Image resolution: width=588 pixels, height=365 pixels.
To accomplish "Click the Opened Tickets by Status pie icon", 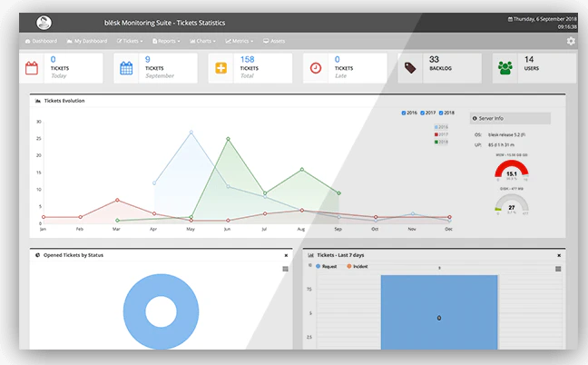I will point(37,255).
